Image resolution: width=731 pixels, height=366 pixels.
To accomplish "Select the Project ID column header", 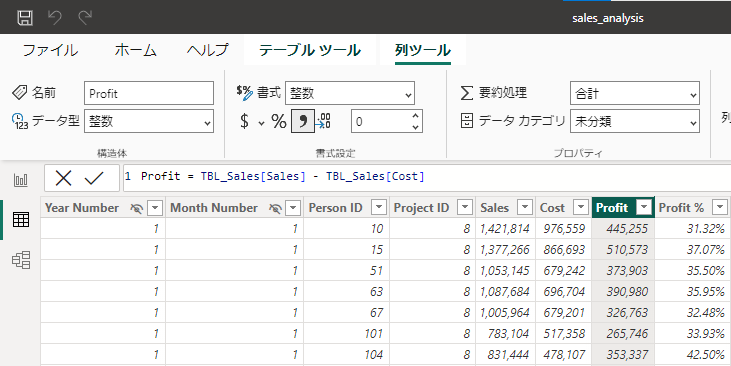I will (x=421, y=208).
